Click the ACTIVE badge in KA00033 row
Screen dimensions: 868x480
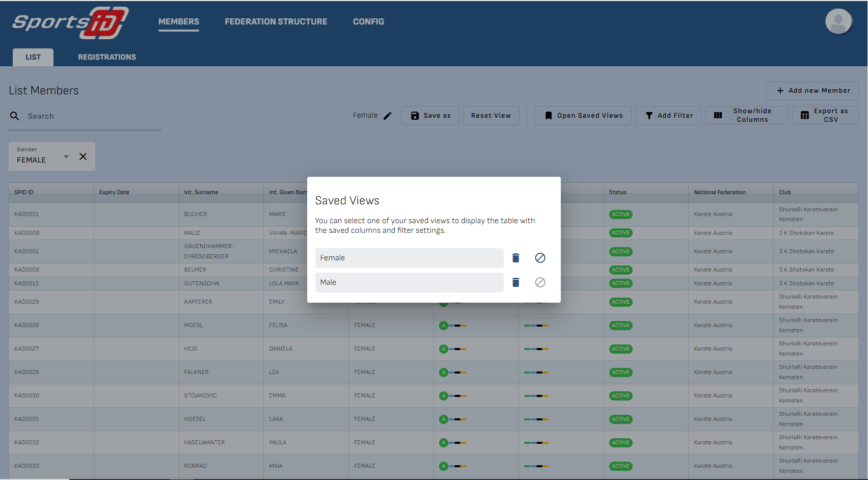[621, 466]
